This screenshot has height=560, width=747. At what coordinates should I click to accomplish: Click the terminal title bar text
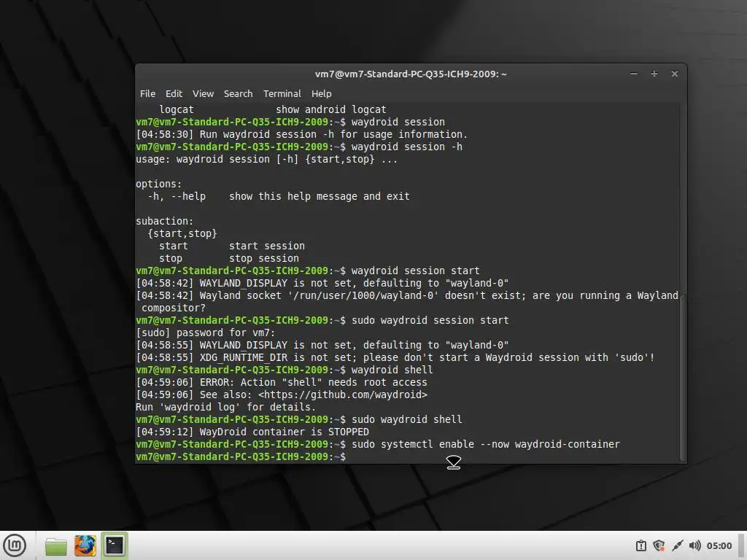pyautogui.click(x=411, y=74)
